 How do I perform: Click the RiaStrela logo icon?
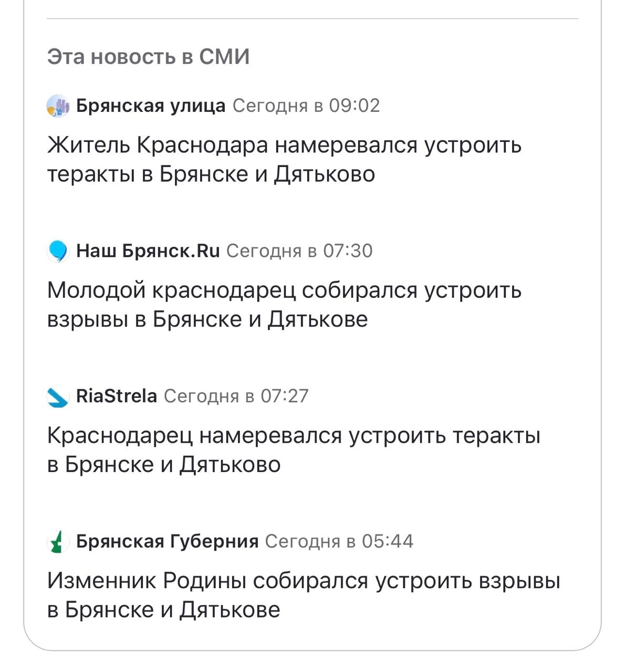tap(58, 396)
